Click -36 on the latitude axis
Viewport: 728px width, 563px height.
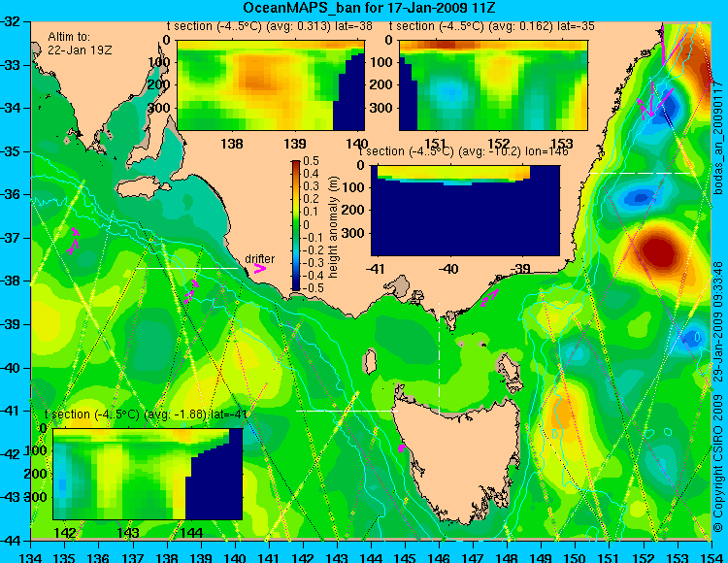click(x=11, y=194)
